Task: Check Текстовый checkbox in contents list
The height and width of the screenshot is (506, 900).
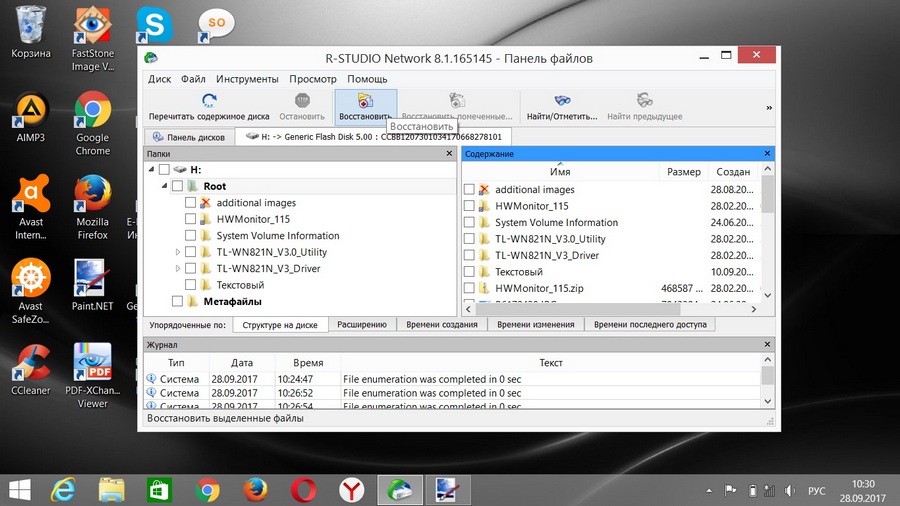Action: 469,271
